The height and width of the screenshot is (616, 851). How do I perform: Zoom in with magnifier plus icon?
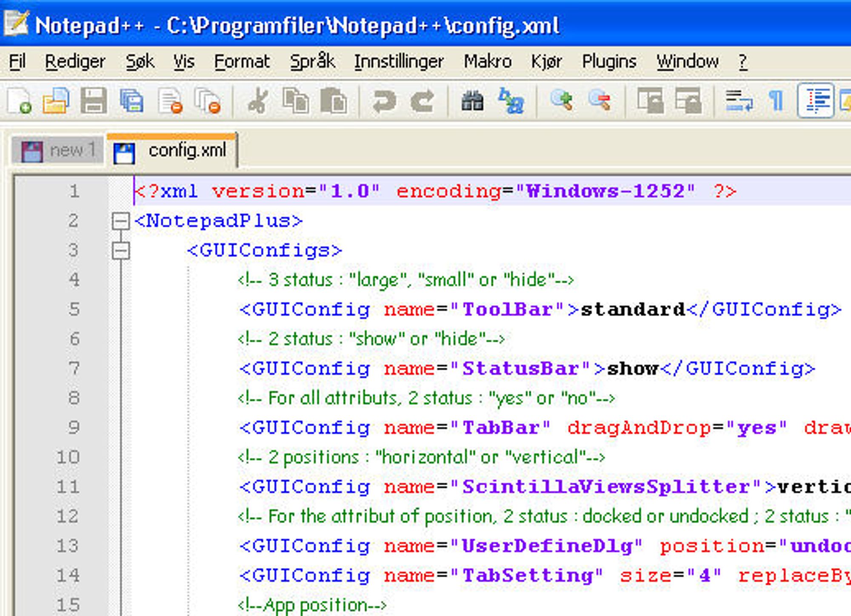tap(561, 100)
